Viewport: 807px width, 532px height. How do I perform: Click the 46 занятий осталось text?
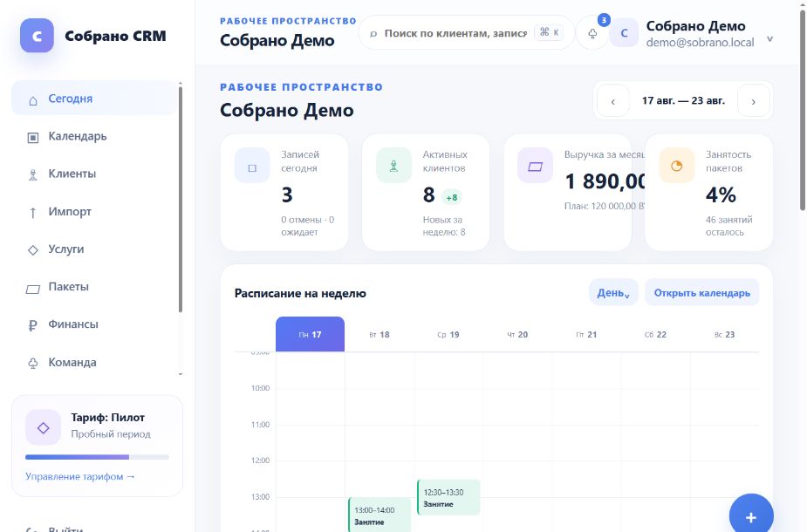tap(728, 226)
